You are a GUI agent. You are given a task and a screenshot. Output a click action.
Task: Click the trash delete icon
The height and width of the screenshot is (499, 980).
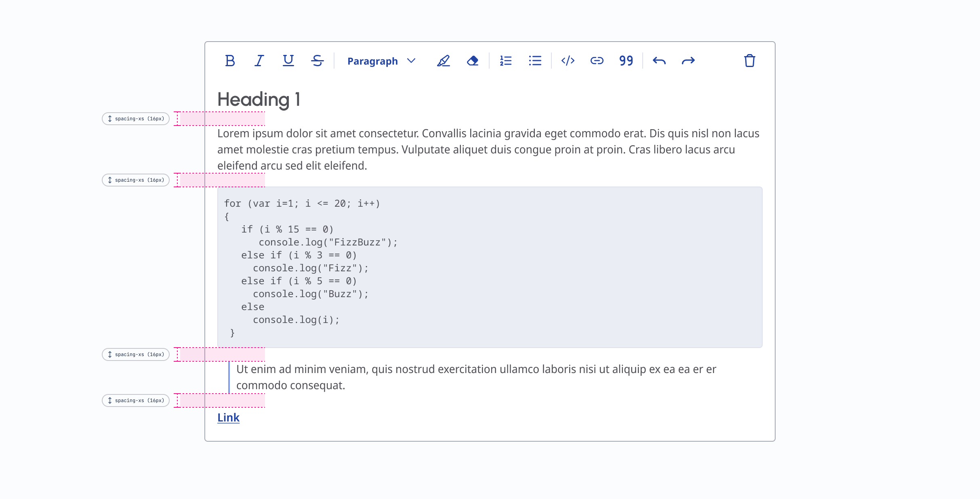(749, 61)
